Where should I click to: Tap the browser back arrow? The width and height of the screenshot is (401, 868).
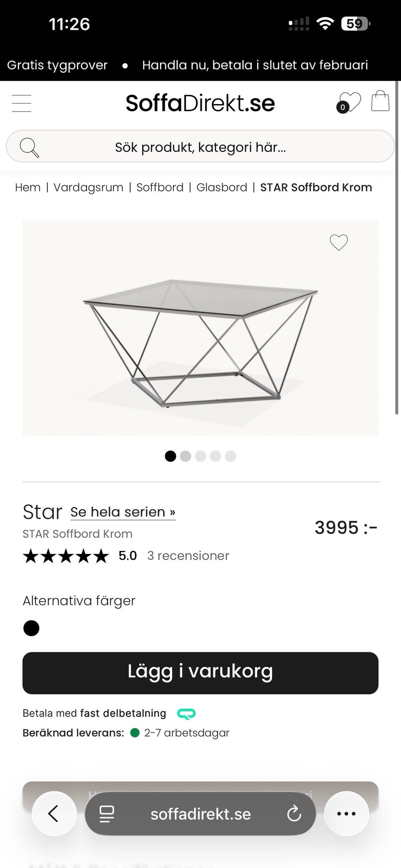53,814
